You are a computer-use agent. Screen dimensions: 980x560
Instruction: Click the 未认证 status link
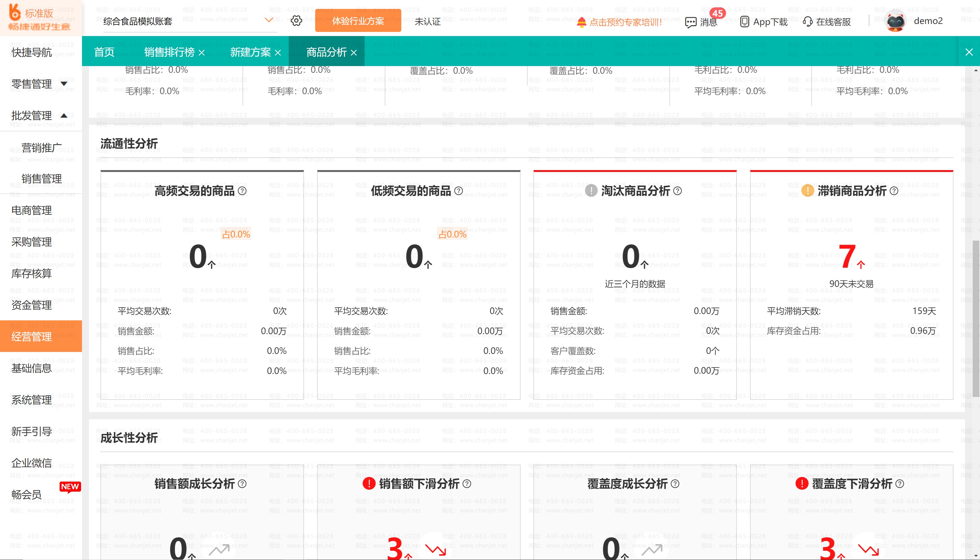click(427, 22)
